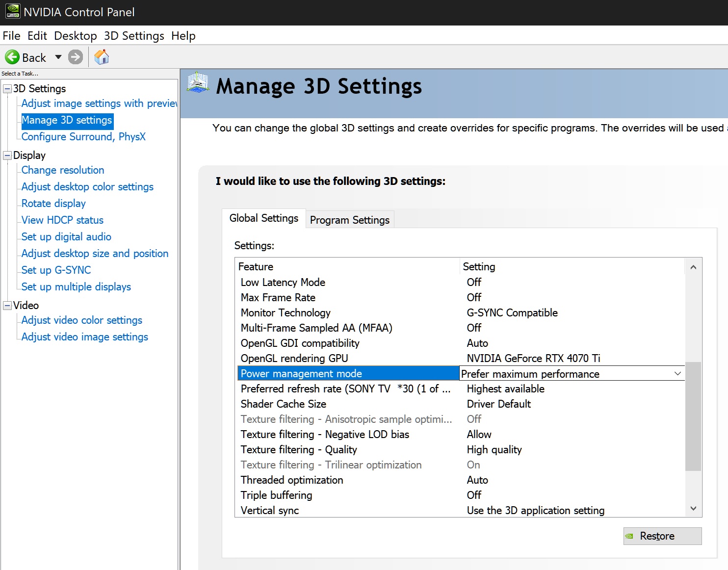Collapse the Display tree node
728x570 pixels.
(x=7, y=155)
